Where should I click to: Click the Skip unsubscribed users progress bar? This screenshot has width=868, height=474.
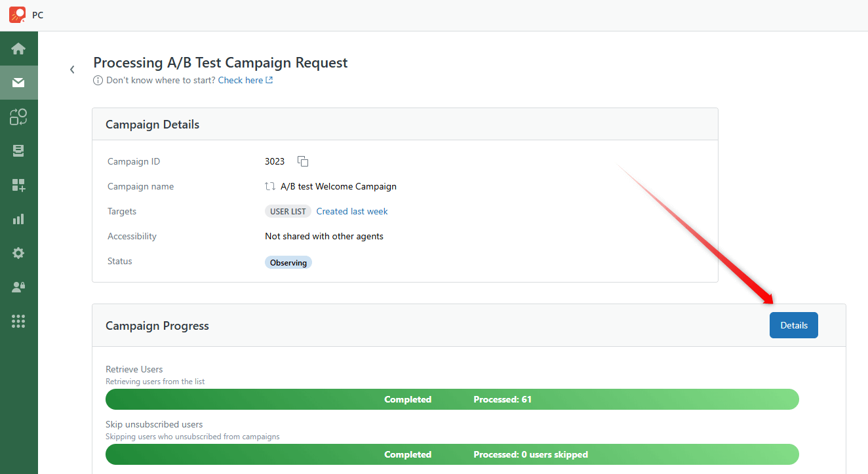click(452, 454)
